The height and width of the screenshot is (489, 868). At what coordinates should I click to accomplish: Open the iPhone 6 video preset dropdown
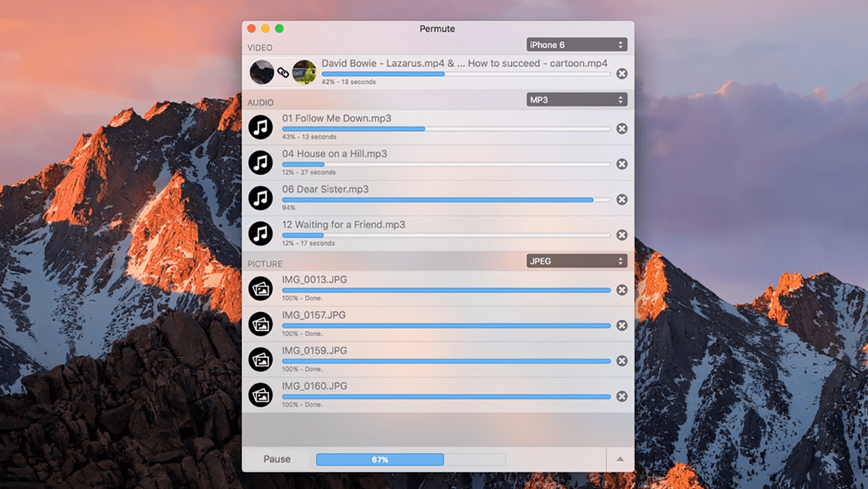click(x=577, y=45)
